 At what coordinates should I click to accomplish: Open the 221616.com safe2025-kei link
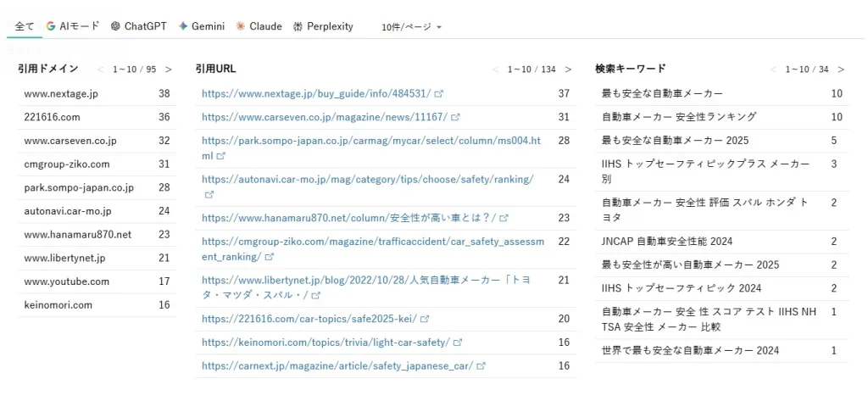(309, 319)
